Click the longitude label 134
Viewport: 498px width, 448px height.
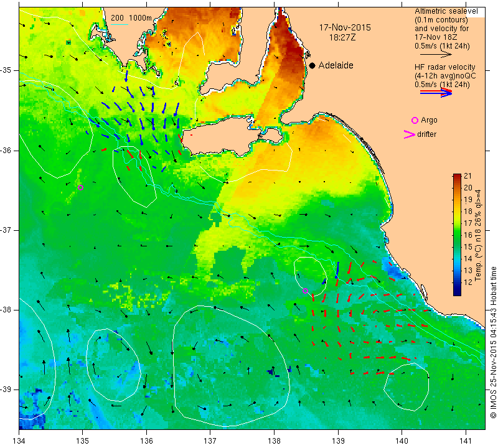click(19, 441)
